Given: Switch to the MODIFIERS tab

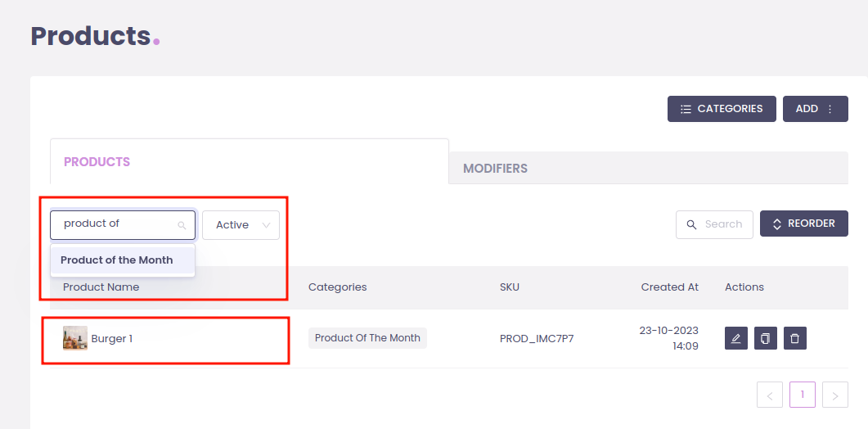Looking at the screenshot, I should (495, 169).
